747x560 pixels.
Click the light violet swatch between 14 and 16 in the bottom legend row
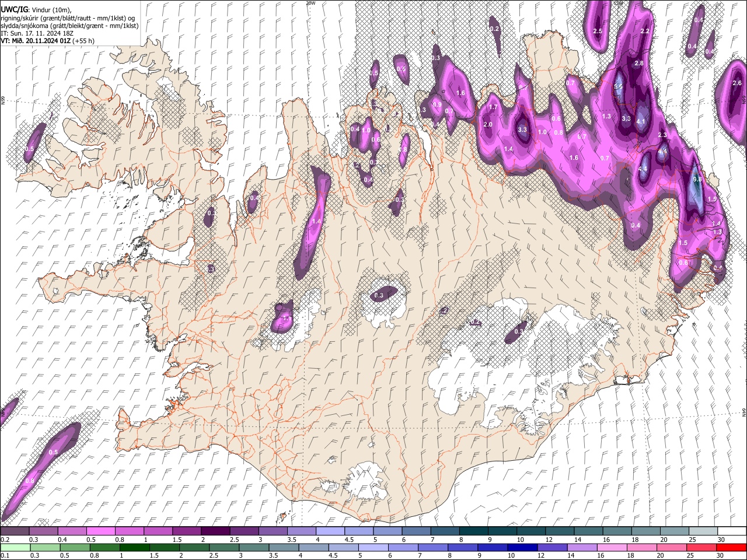point(582,547)
